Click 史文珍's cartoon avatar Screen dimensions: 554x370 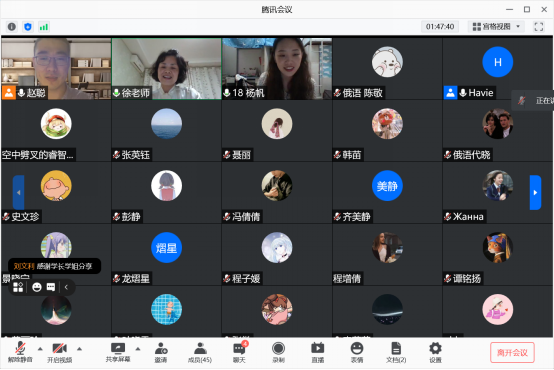56,186
